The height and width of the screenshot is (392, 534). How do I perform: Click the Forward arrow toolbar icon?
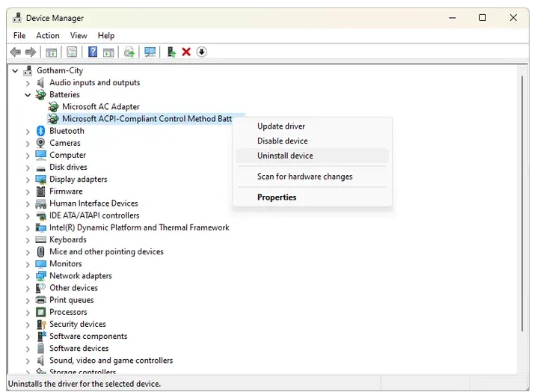[31, 52]
